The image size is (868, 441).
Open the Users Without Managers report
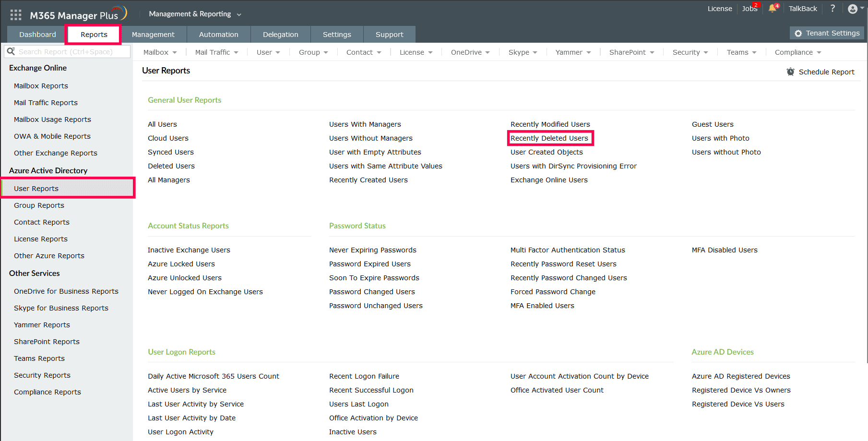coord(371,138)
